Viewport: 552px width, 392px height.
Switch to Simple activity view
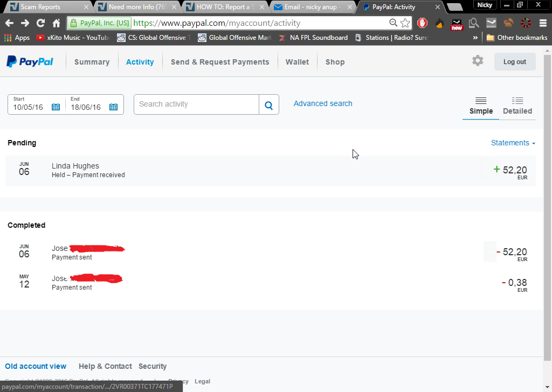(x=481, y=106)
